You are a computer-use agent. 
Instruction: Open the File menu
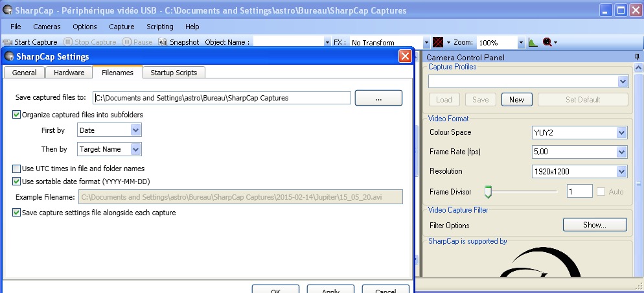tap(16, 27)
